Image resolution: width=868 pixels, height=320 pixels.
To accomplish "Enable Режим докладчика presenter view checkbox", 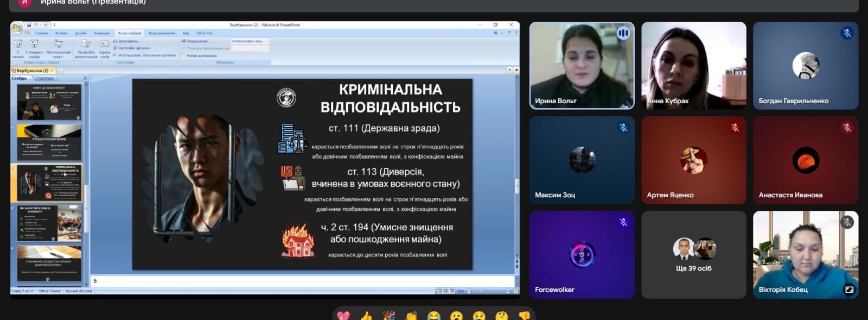I will tap(184, 55).
